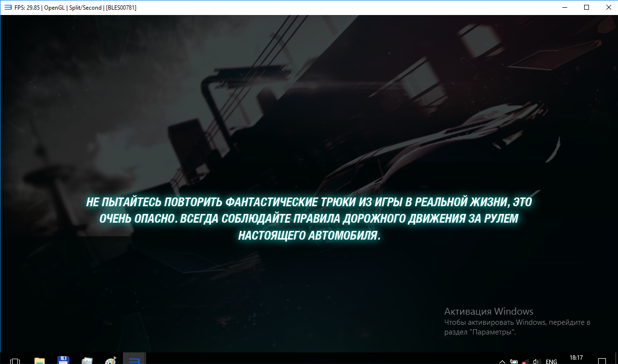Click the RPCS3 logo in the title bar
This screenshot has height=364, width=618.
tap(8, 7)
